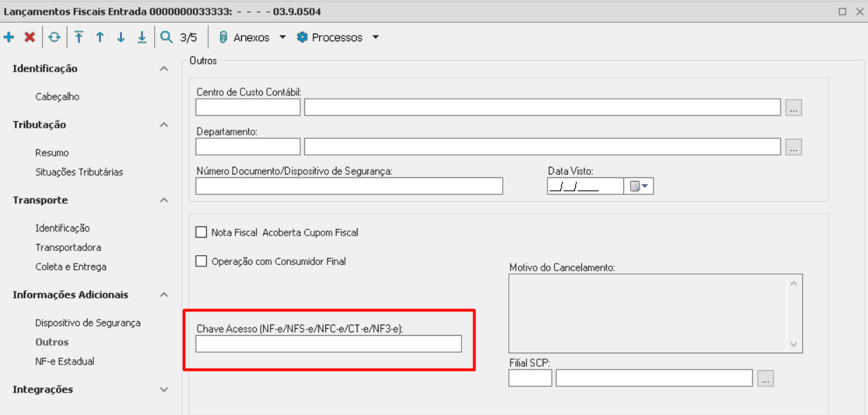Viewport: 868px width, 415px height.
Task: Go to the first record arrow
Action: click(x=79, y=37)
